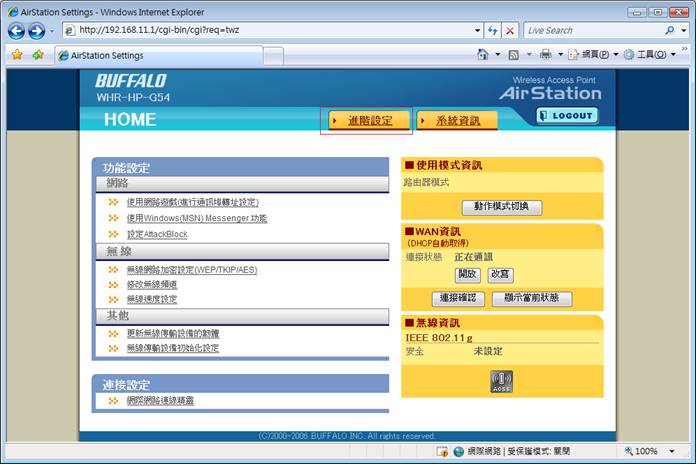Open 進階設定 advanced settings tab
Screen dimensions: 696x464
coord(369,121)
